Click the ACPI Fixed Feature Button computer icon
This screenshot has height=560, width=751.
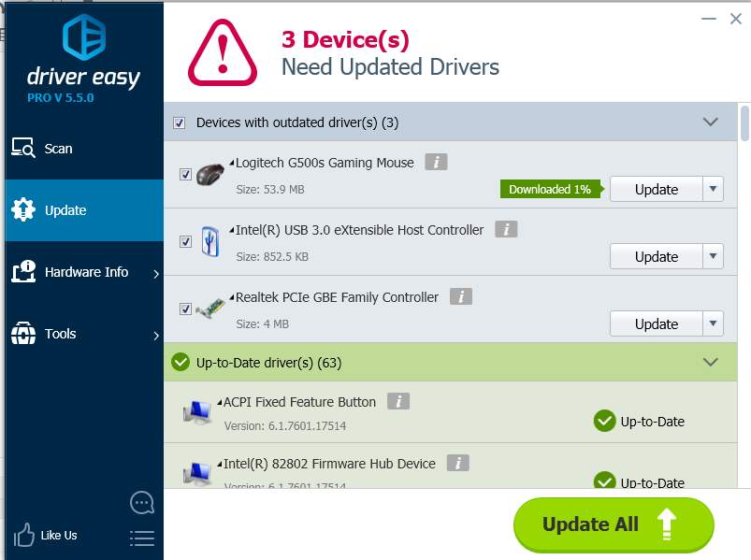point(197,412)
